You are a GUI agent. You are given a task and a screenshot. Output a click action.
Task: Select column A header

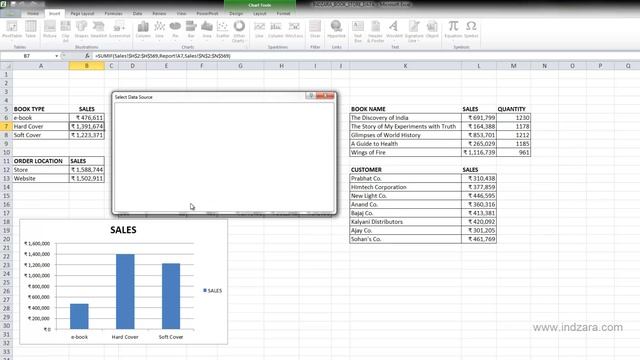[x=41, y=66]
